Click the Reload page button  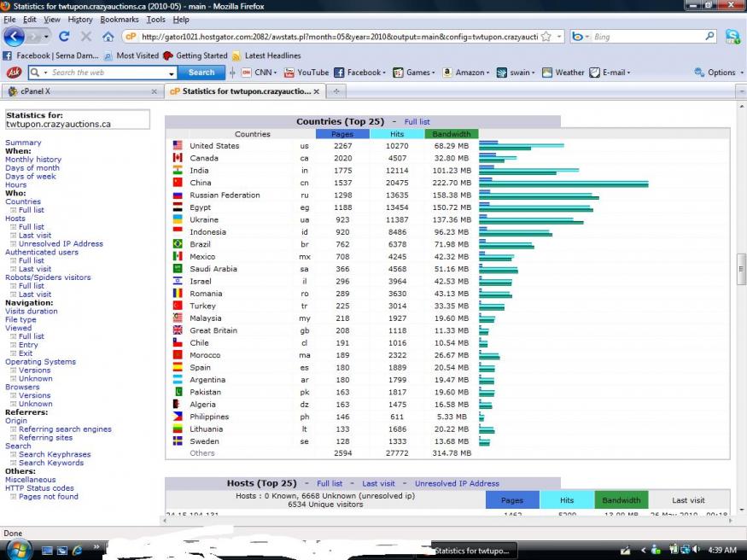coord(64,37)
